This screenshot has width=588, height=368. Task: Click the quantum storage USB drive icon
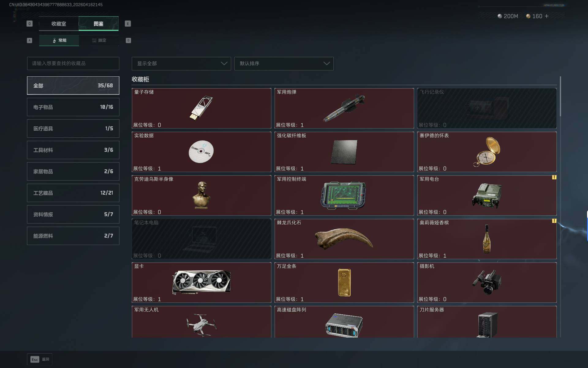click(x=201, y=108)
